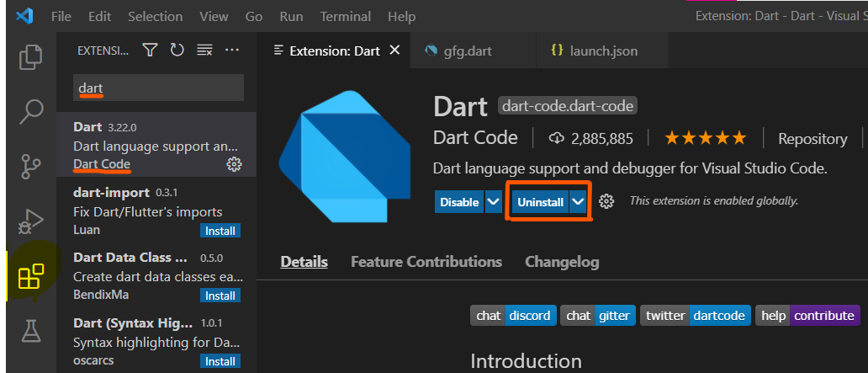Open the Go menu
Viewport: 868px width, 373px height.
coord(254,17)
